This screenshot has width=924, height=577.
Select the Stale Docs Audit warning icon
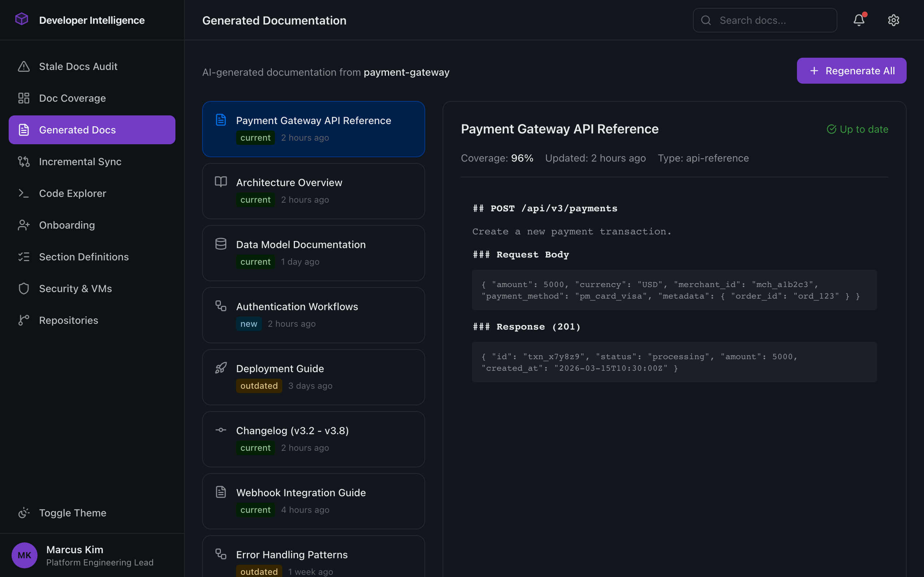pos(24,66)
